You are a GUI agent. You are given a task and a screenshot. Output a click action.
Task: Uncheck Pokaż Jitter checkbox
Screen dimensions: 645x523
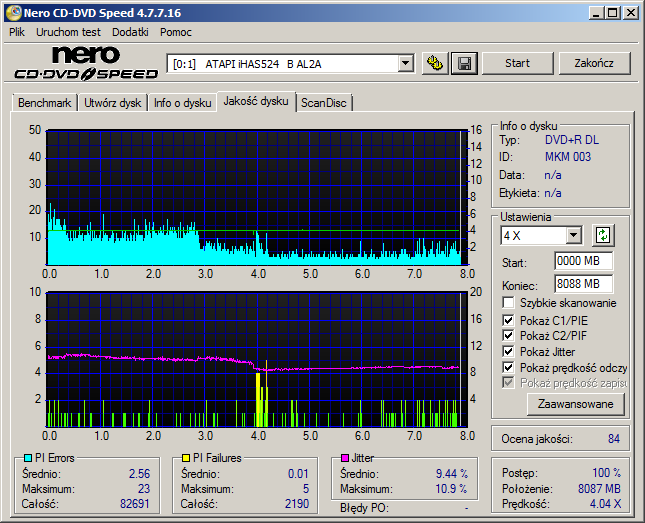(508, 351)
